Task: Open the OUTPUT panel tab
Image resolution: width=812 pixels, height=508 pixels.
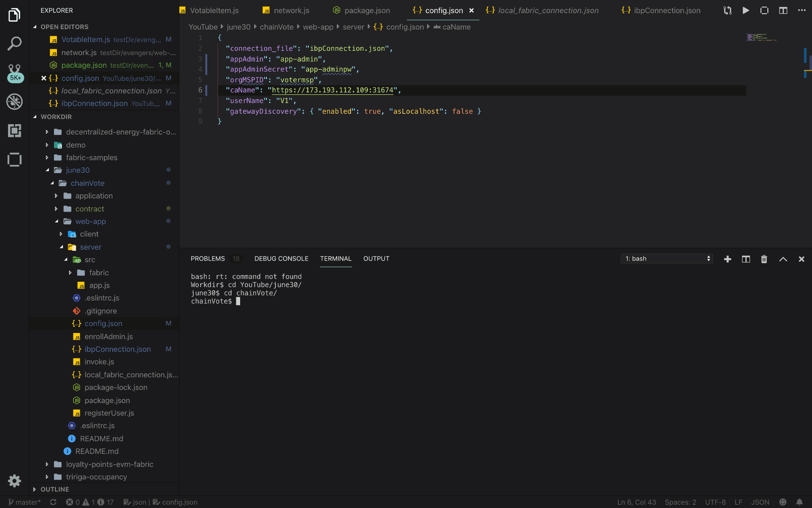Action: click(376, 259)
